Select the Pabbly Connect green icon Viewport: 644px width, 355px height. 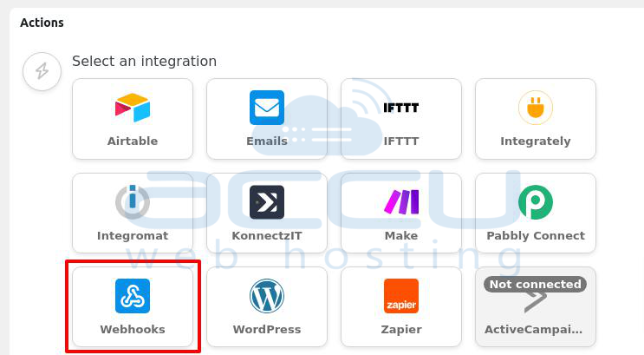tap(535, 202)
